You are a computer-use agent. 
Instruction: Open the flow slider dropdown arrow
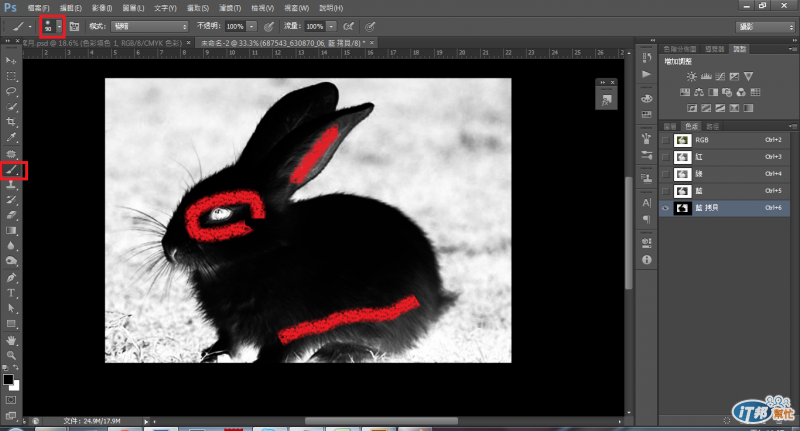click(331, 27)
